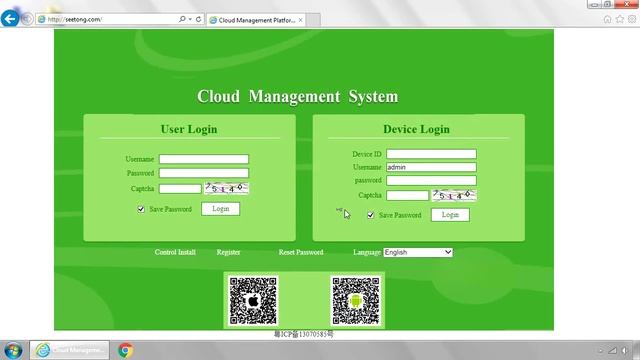Click the search magnifier in address bar
640x360 pixels.
(x=182, y=19)
